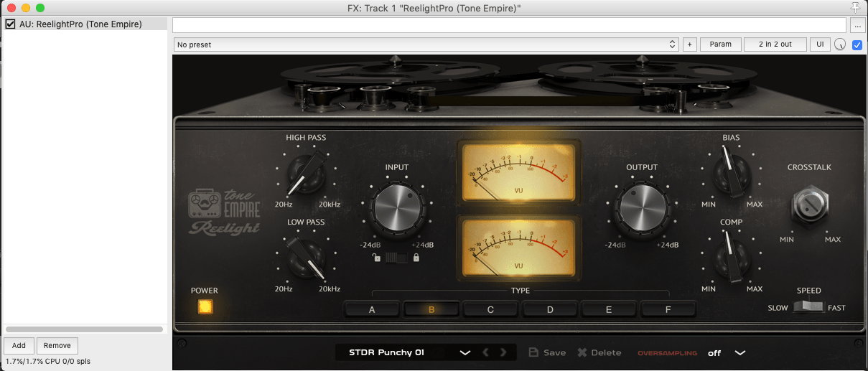Toggle the ReelightPro FX enabled checkbox in list
Screen dimensions: 868x371
click(x=10, y=24)
